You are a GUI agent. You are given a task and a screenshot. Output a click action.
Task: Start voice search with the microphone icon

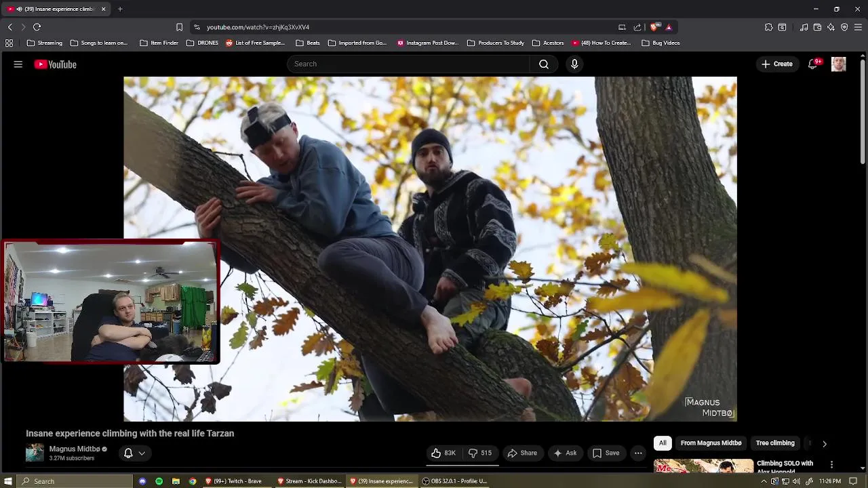(574, 64)
